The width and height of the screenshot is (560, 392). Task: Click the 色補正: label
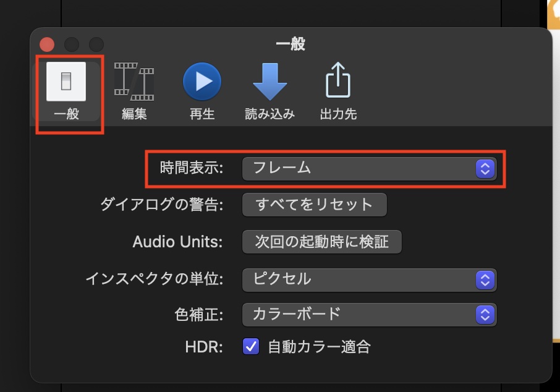coord(199,315)
